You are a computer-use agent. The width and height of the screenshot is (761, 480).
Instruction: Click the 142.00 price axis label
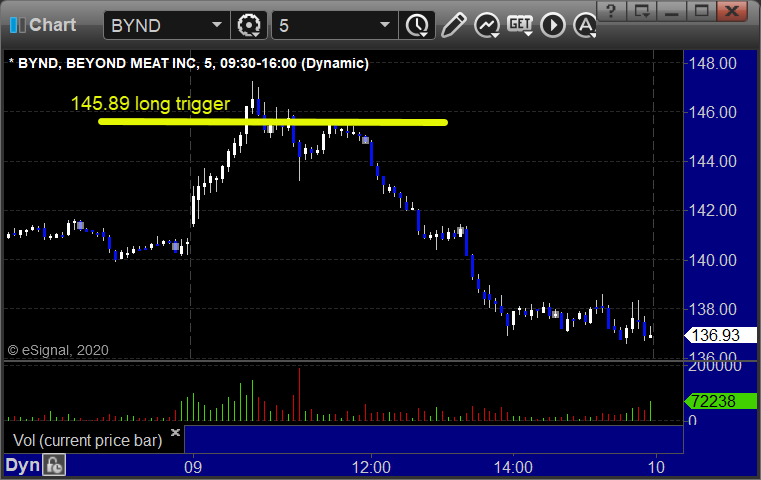[712, 210]
